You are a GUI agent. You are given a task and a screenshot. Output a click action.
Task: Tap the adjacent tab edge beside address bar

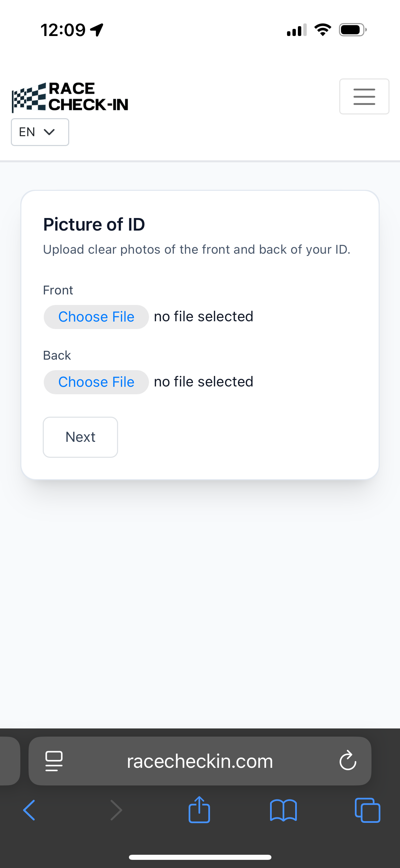pyautogui.click(x=9, y=761)
